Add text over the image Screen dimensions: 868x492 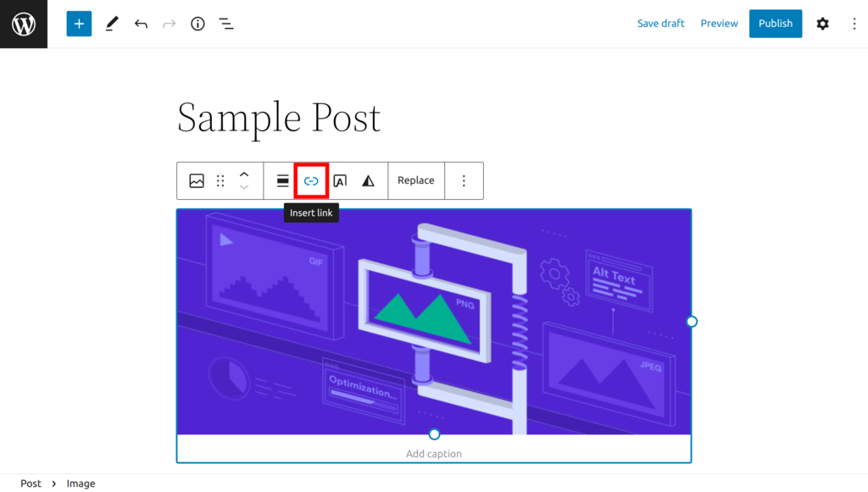click(x=341, y=180)
